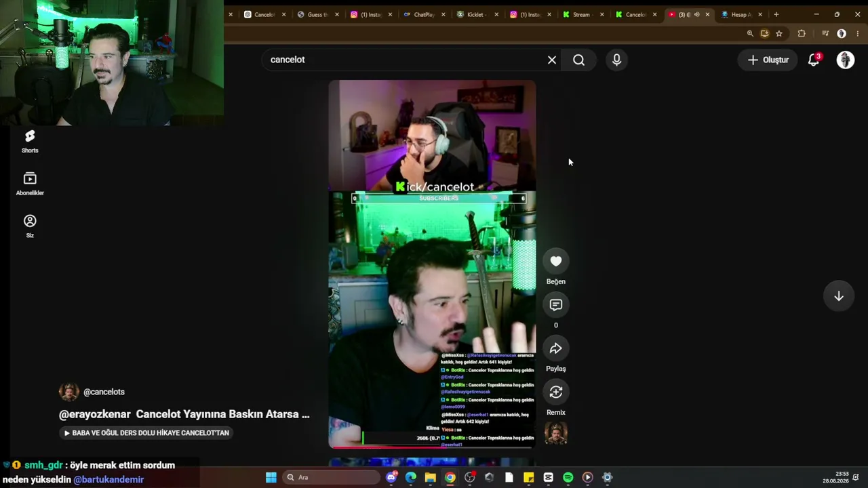Open the Chrome zoom magnifier icon
Screen dimensions: 868x488
click(750, 33)
